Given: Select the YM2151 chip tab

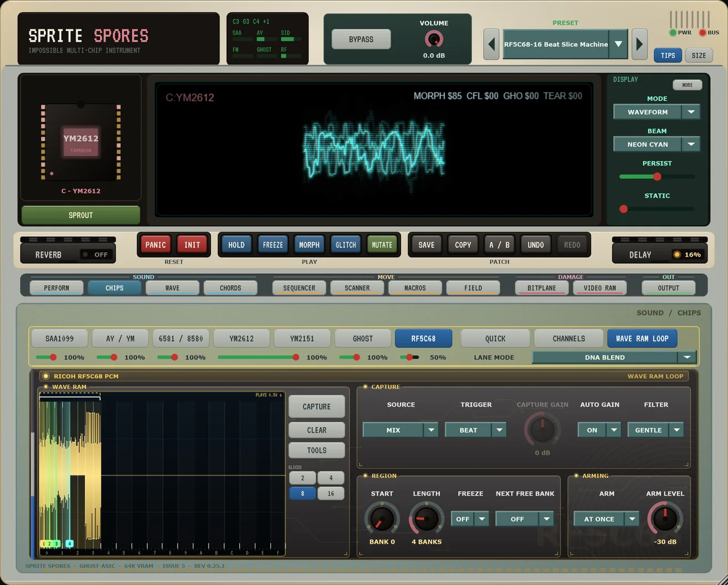Looking at the screenshot, I should [x=302, y=338].
